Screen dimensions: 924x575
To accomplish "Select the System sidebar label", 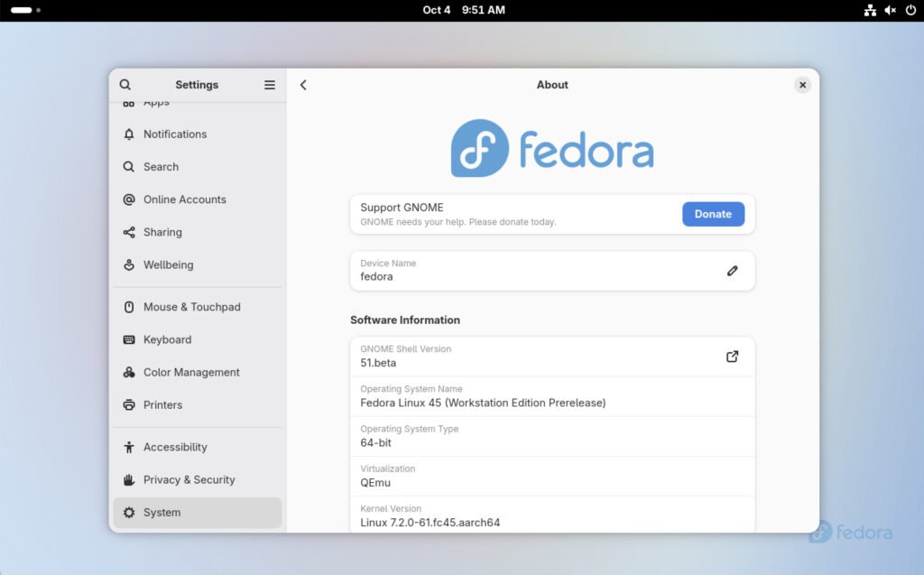I will click(x=162, y=513).
